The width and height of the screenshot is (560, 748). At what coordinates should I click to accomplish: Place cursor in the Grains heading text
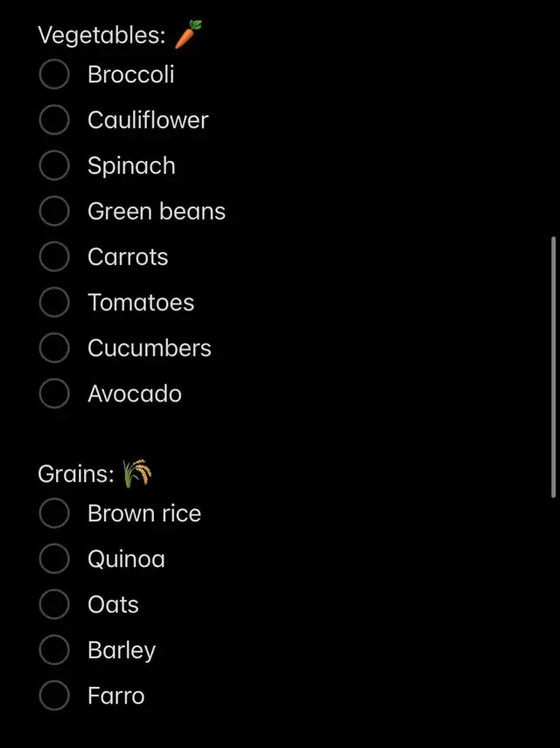click(76, 474)
